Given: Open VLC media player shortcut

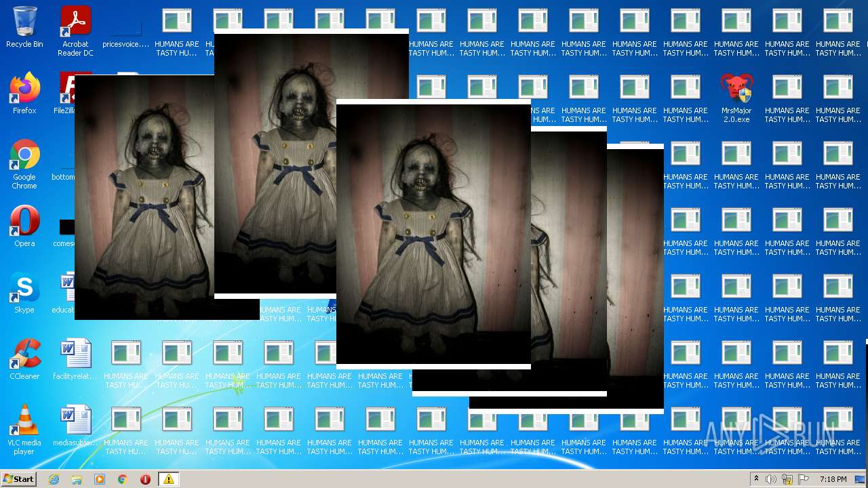Looking at the screenshot, I should [x=24, y=430].
